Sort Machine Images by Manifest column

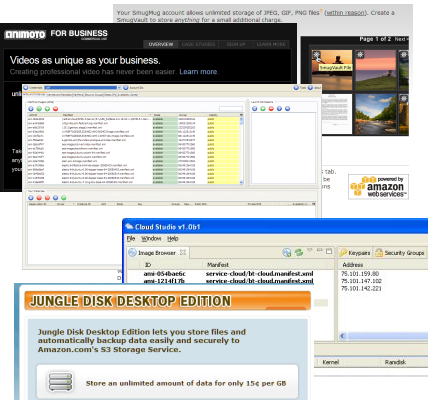coord(106,115)
